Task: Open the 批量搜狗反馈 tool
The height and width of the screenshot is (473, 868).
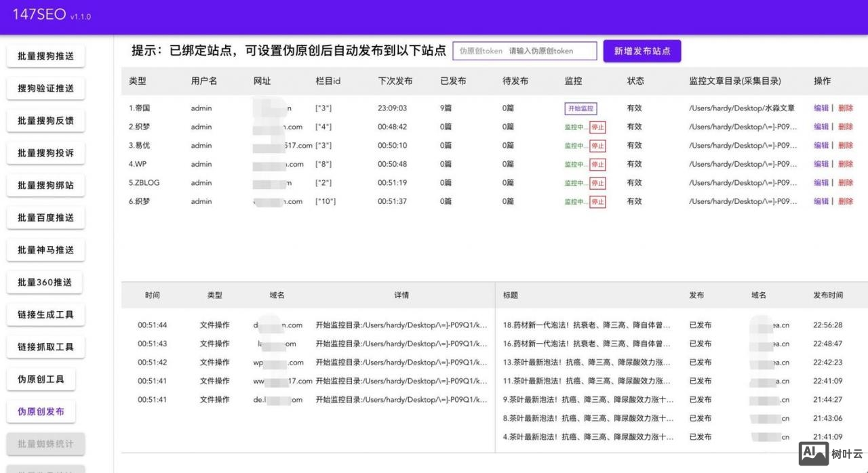Action: click(45, 120)
